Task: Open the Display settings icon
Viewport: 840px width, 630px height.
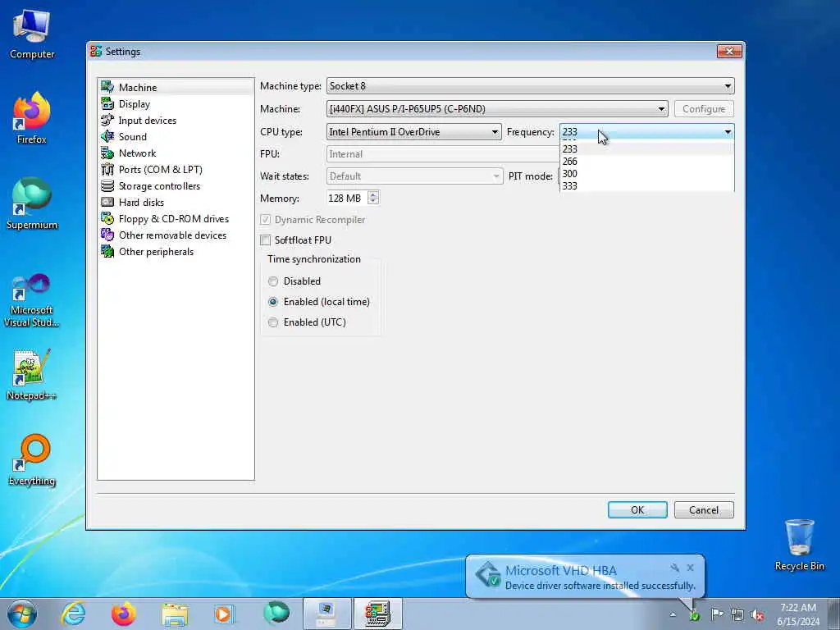Action: point(107,104)
